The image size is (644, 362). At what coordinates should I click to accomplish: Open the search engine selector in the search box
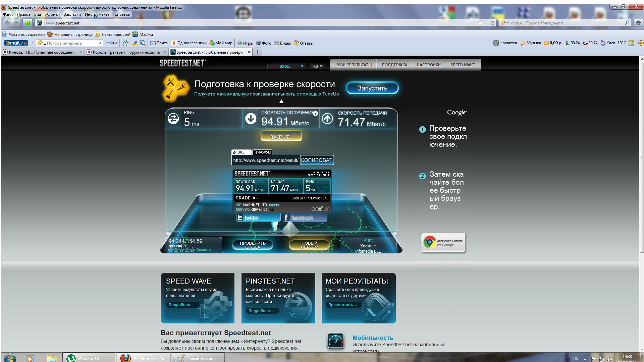504,23
